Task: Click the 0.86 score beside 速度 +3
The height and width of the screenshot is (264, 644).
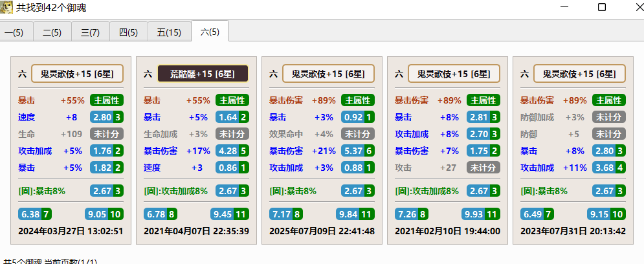Action: click(232, 168)
